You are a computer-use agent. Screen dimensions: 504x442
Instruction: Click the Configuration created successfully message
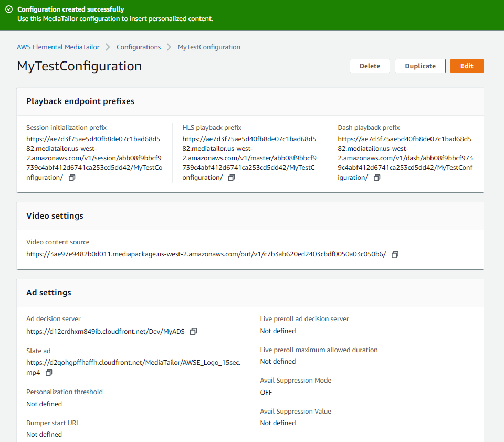[71, 9]
